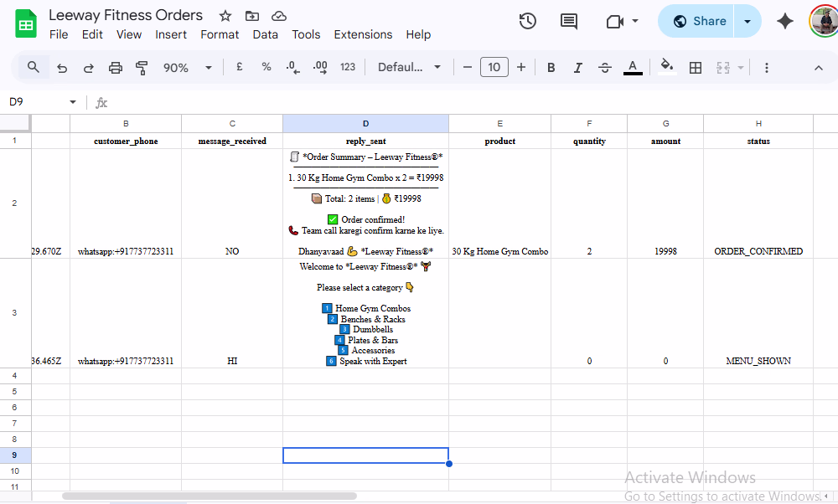Open the Google Sheets home icon
Image resolution: width=838 pixels, height=504 pixels.
click(x=26, y=24)
